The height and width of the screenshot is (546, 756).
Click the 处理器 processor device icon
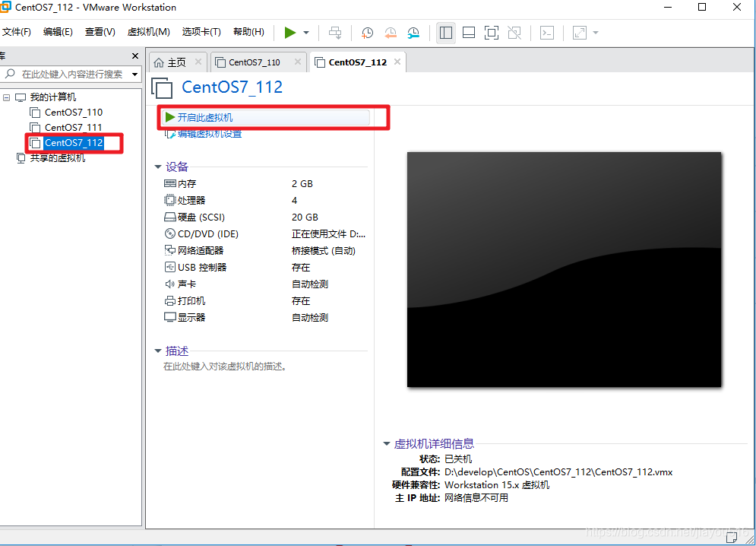click(x=169, y=200)
